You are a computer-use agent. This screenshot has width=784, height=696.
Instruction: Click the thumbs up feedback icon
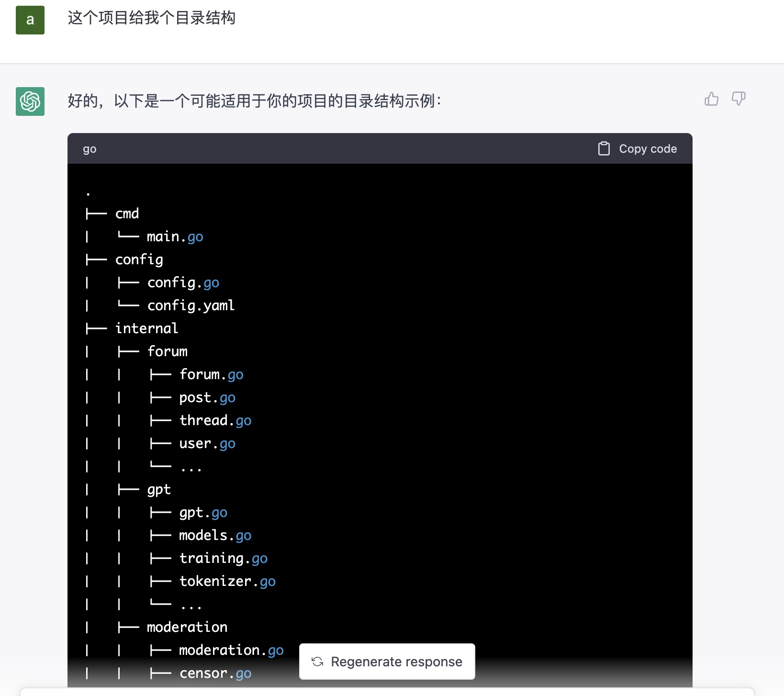(711, 99)
